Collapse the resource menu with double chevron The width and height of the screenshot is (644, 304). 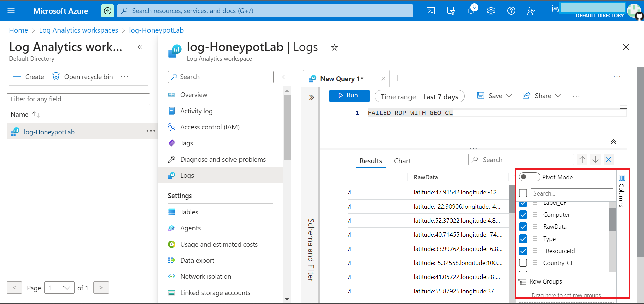[x=283, y=77]
